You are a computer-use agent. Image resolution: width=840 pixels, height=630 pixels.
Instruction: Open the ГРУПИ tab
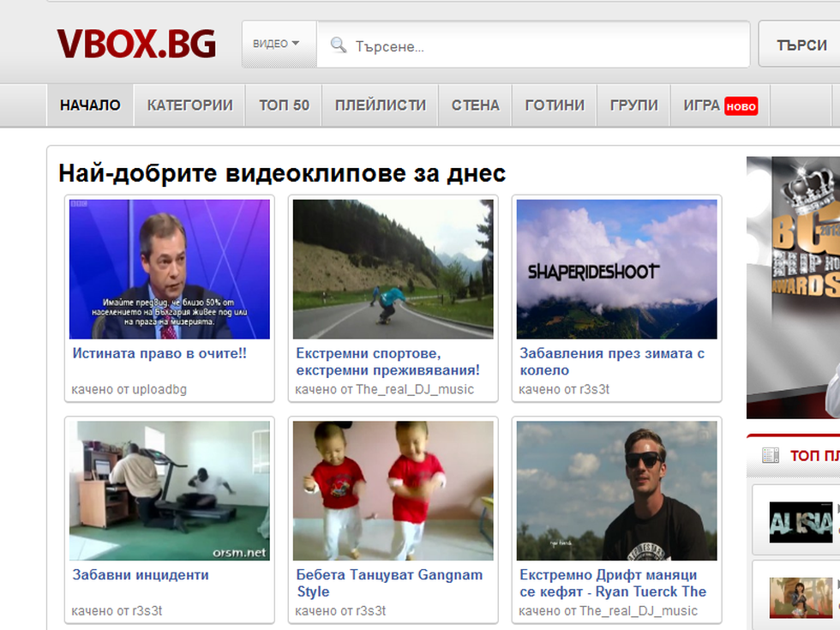tap(633, 105)
